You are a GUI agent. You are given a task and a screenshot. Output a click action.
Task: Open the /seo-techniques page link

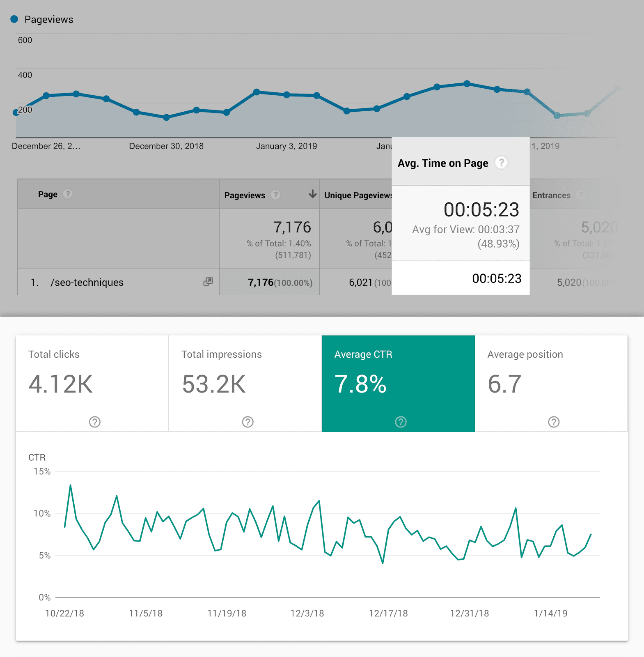point(87,283)
